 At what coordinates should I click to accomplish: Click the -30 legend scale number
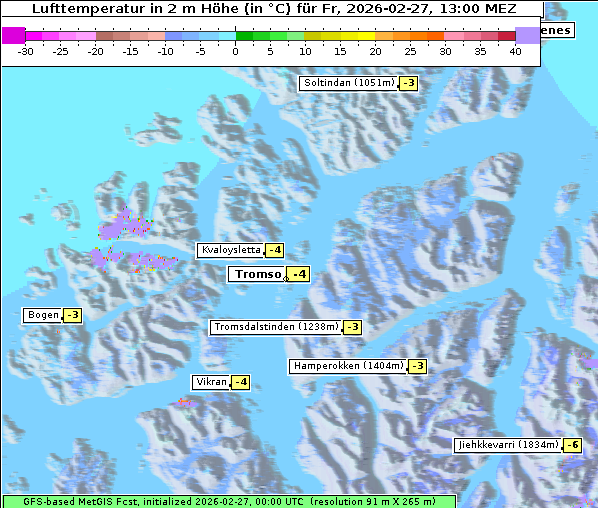[x=26, y=51]
